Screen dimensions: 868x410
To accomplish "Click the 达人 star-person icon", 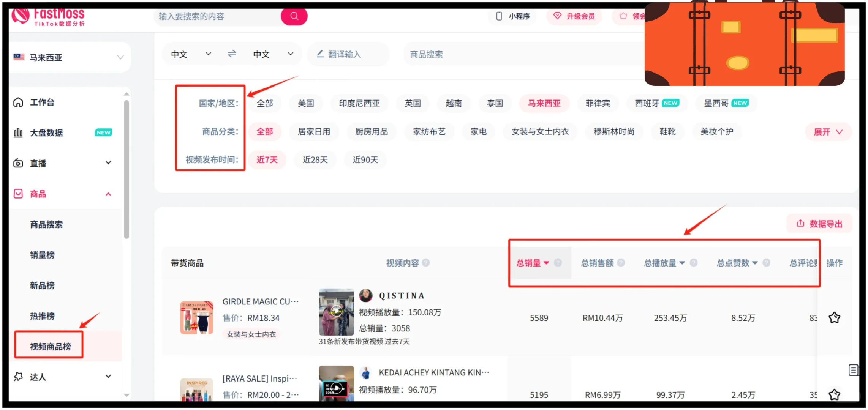I will pos(18,377).
